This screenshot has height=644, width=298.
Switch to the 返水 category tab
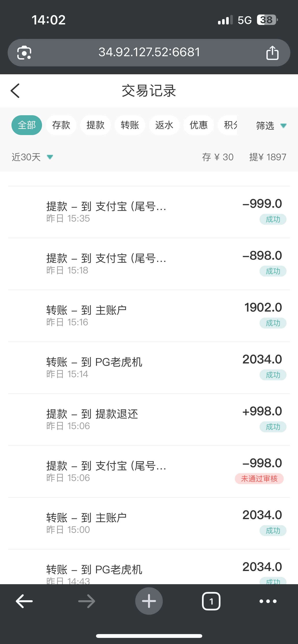pyautogui.click(x=164, y=125)
